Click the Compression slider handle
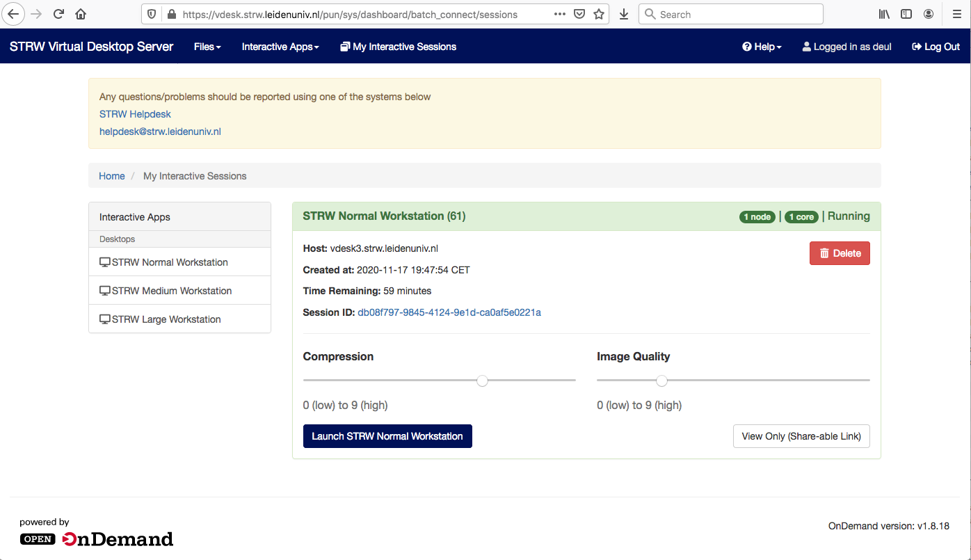The width and height of the screenshot is (971, 560). 482,381
